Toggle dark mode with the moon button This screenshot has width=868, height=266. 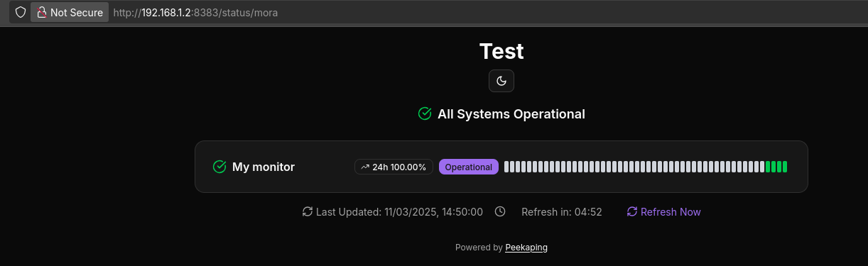[x=501, y=81]
